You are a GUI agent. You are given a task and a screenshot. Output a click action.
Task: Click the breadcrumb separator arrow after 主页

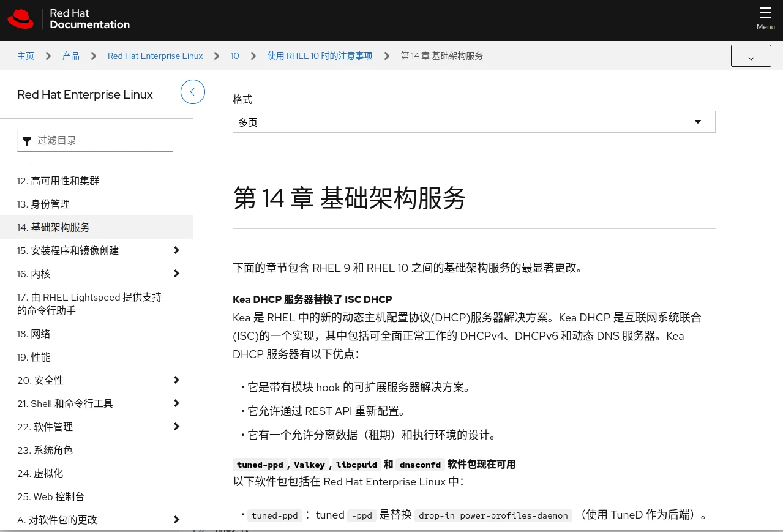[x=48, y=56]
